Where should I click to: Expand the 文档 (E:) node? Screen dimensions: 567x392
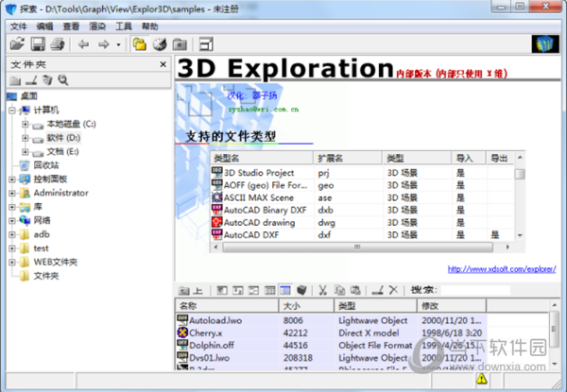[25, 151]
